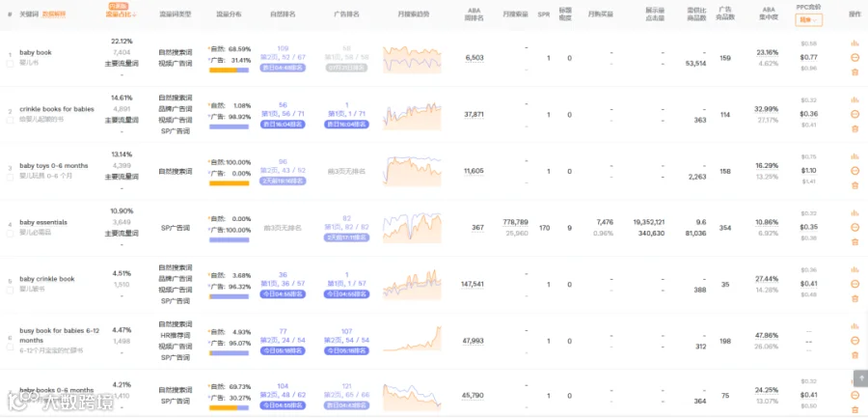Open chart icon for baby toys 0-6 months
Image resolution: width=868 pixels, height=418 pixels.
(854, 156)
